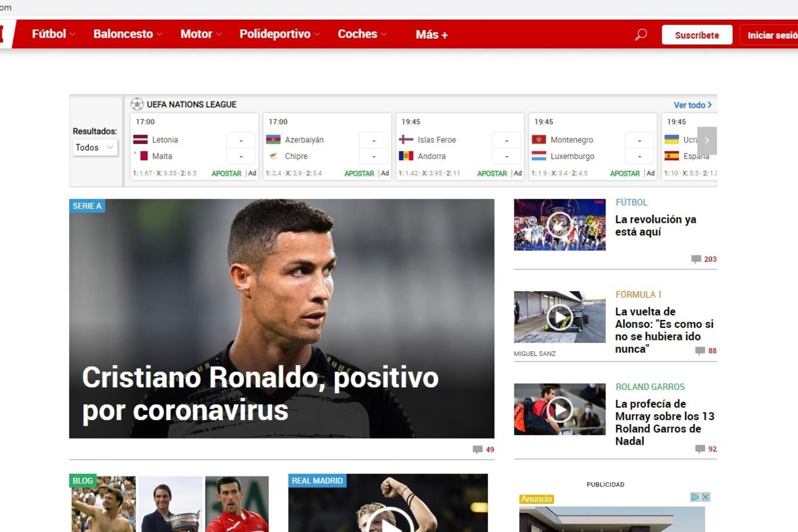798x532 pixels.
Task: Open La profecía de Murray article
Action: tap(664, 422)
